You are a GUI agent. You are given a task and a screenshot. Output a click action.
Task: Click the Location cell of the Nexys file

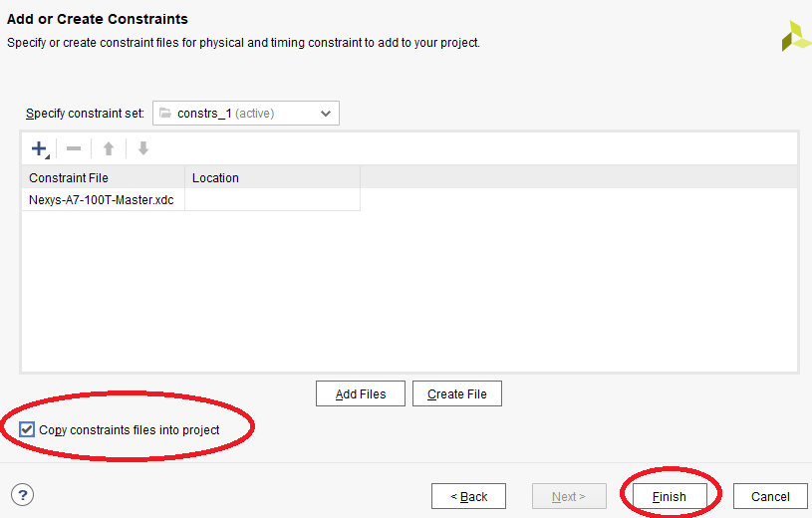[x=271, y=199]
